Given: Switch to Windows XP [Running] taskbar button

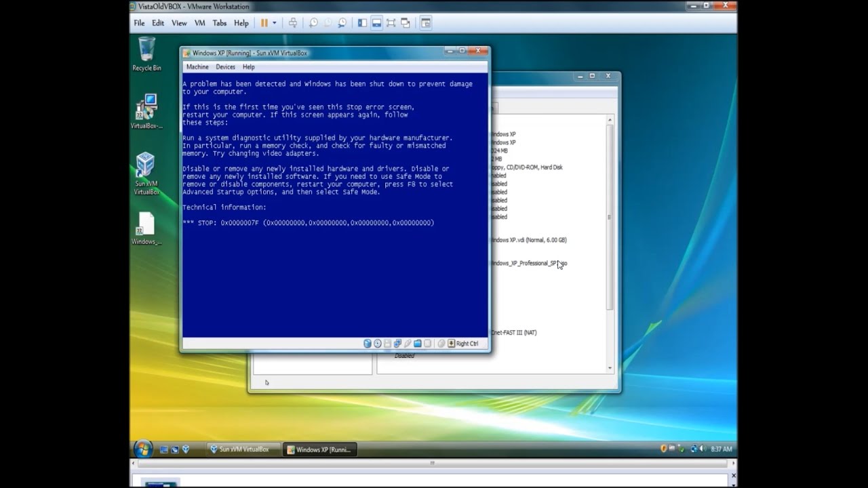Looking at the screenshot, I should pyautogui.click(x=319, y=449).
